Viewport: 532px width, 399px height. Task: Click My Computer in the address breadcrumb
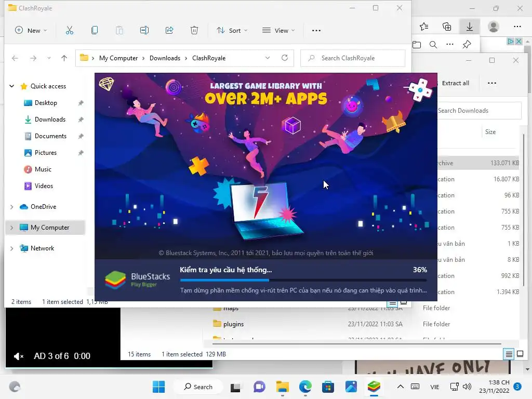point(118,58)
